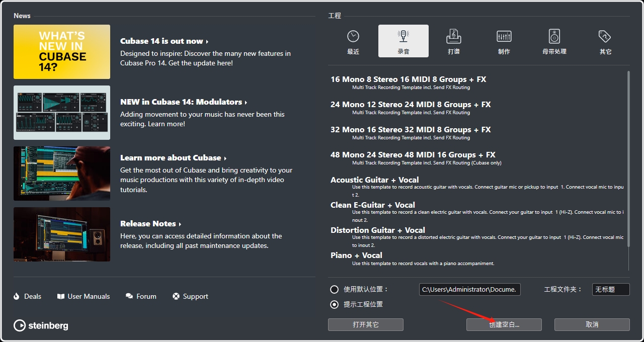Open the Recent projects clock icon
Viewport: 644px width, 342px height.
[x=353, y=36]
